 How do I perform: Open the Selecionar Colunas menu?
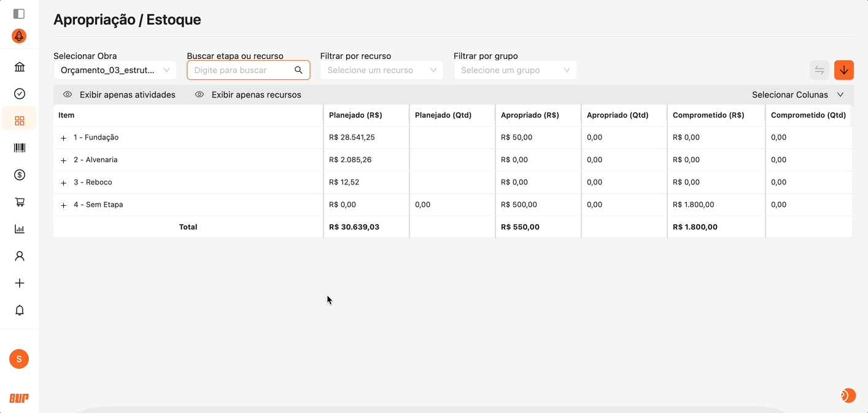797,95
